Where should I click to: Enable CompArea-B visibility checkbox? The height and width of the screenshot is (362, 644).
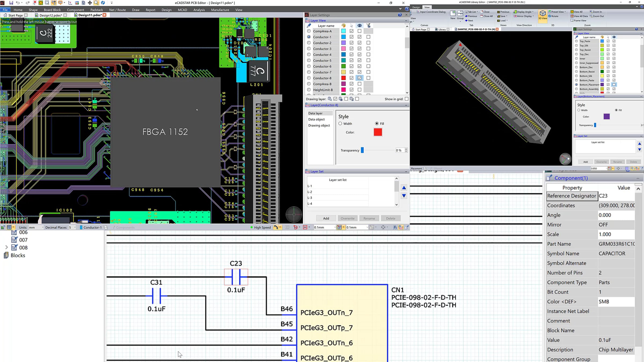click(360, 84)
